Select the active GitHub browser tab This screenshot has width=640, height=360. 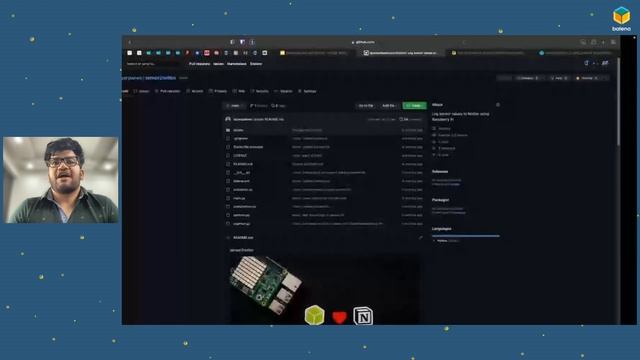pyautogui.click(x=401, y=53)
